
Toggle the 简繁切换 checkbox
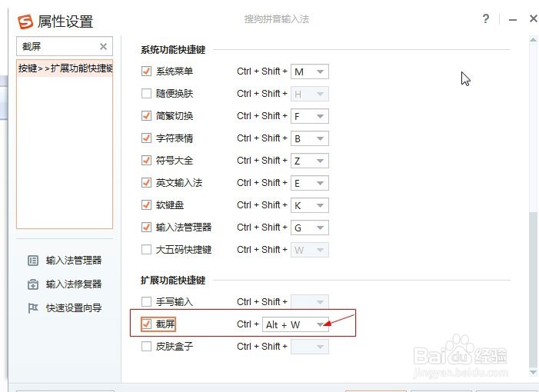(x=146, y=116)
